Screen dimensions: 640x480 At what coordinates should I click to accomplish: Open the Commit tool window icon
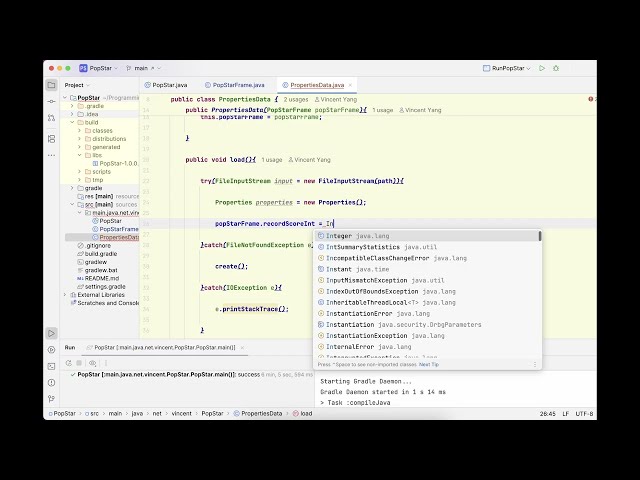click(51, 101)
